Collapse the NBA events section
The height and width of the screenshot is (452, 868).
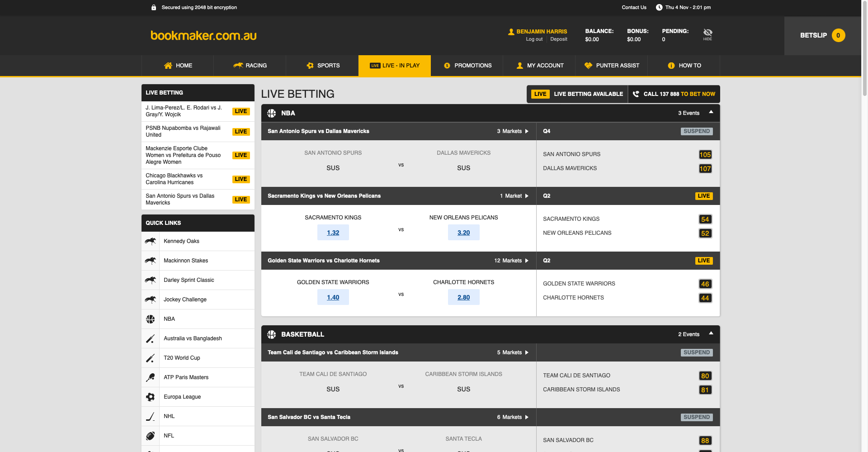[711, 112]
